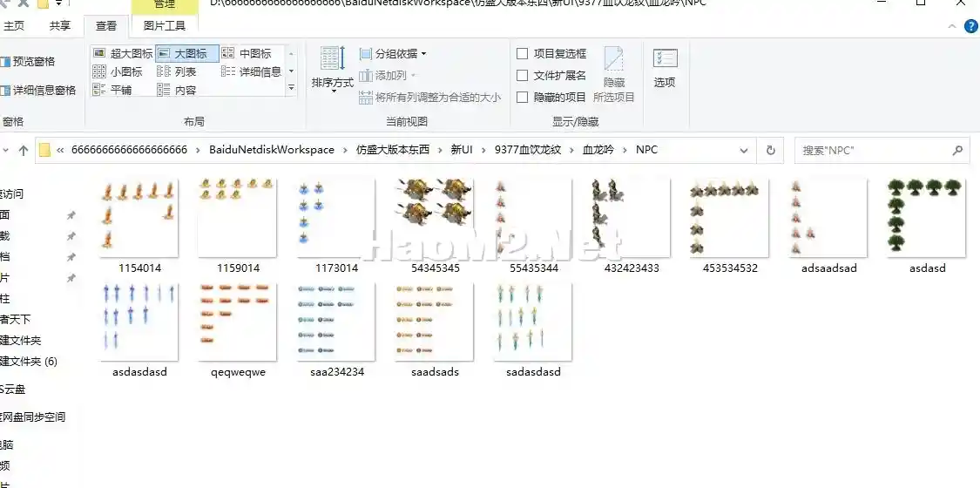The width and height of the screenshot is (980, 488).
Task: Go to BaiduNetdiskWorkspace in breadcrumb
Action: coord(272,150)
